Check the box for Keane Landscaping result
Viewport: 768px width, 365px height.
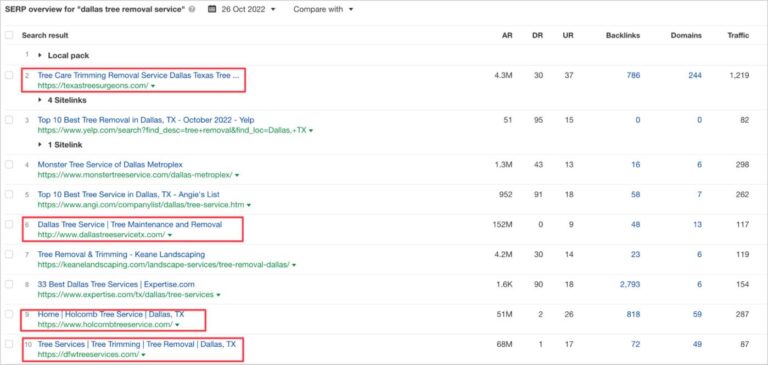pos(9,254)
